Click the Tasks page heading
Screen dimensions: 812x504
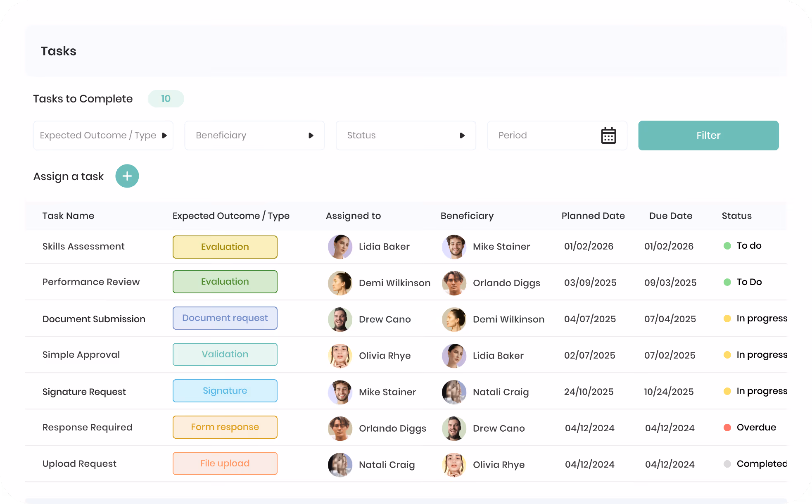(59, 51)
